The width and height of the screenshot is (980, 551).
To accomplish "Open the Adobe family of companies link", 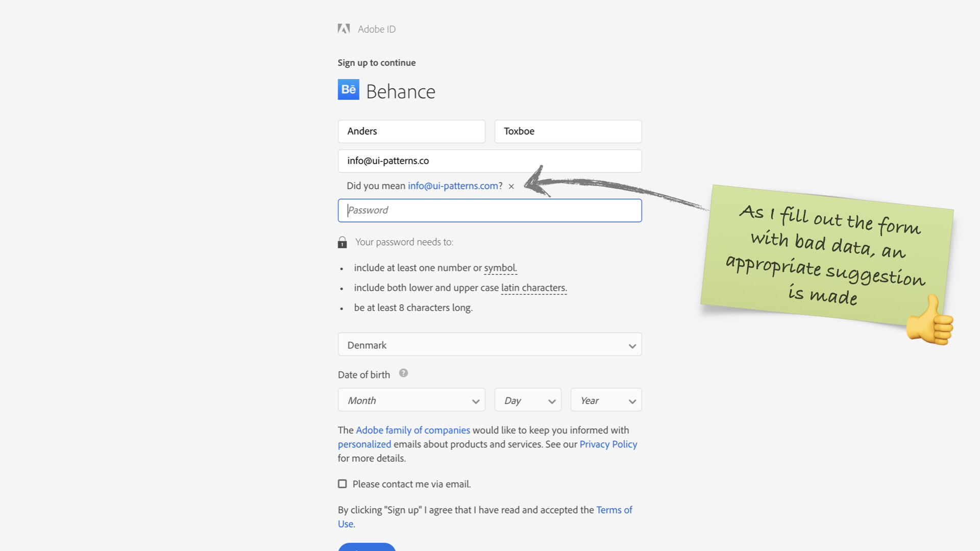I will coord(412,430).
